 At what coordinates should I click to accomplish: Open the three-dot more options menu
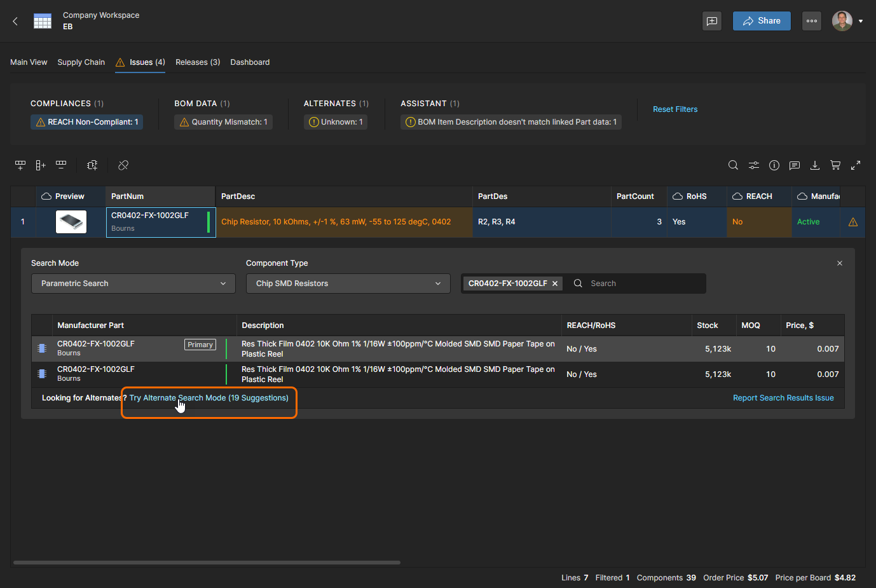[812, 21]
